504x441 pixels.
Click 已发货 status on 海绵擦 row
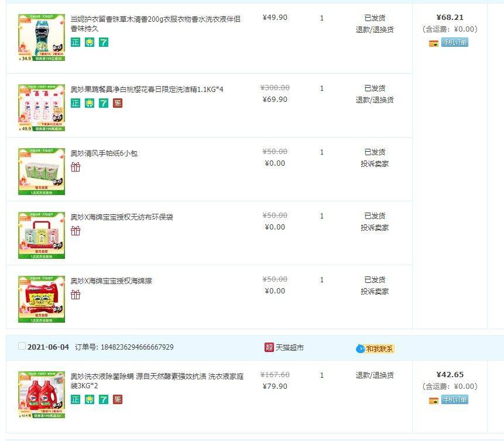click(x=375, y=279)
